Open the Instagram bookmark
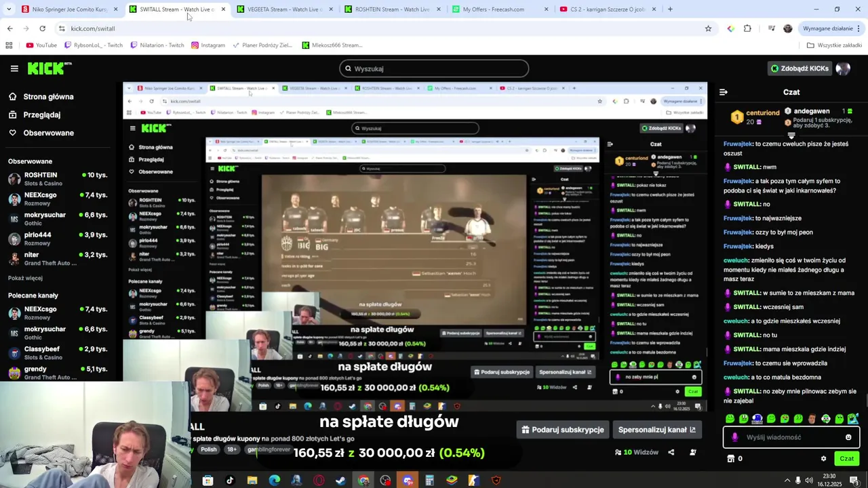The width and height of the screenshot is (868, 488). (x=208, y=45)
